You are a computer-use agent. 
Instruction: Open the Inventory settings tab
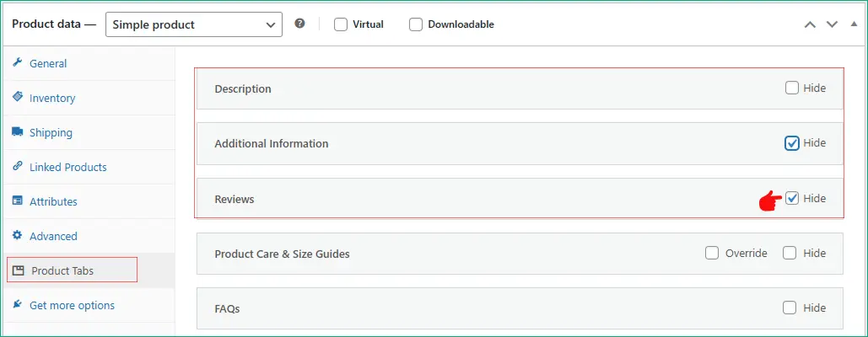[x=89, y=98]
